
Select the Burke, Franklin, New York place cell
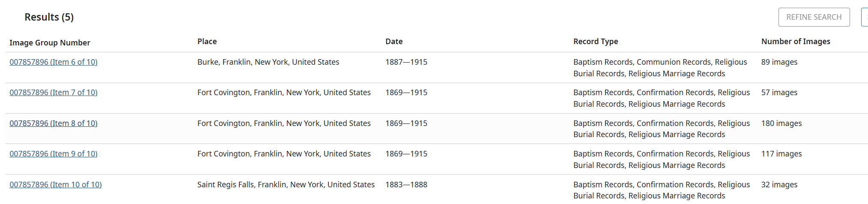pyautogui.click(x=268, y=62)
